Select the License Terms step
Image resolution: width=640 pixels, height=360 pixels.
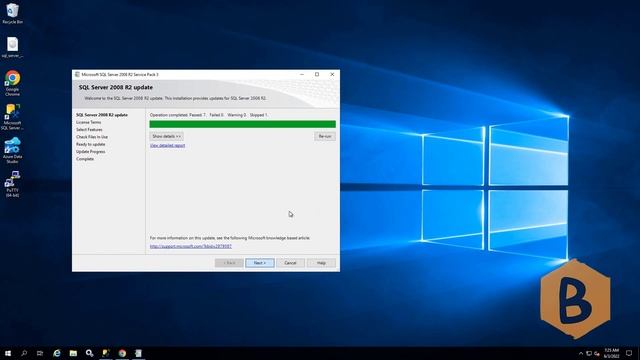(89, 122)
